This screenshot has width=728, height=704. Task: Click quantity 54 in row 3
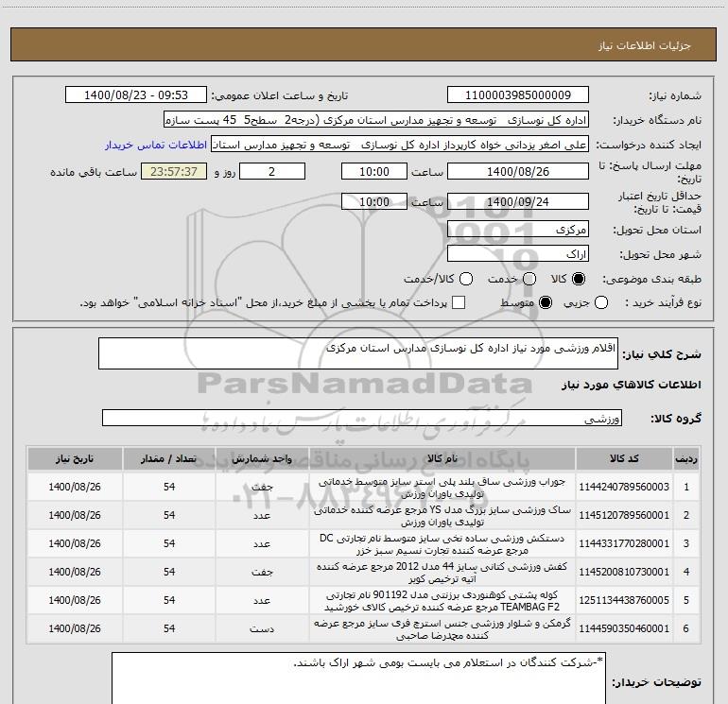coord(169,543)
